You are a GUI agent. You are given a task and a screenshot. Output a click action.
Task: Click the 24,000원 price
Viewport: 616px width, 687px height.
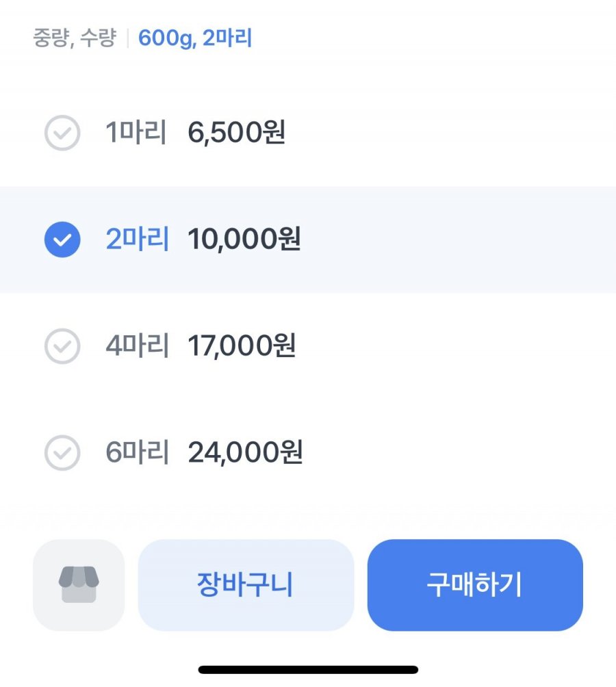pyautogui.click(x=245, y=452)
